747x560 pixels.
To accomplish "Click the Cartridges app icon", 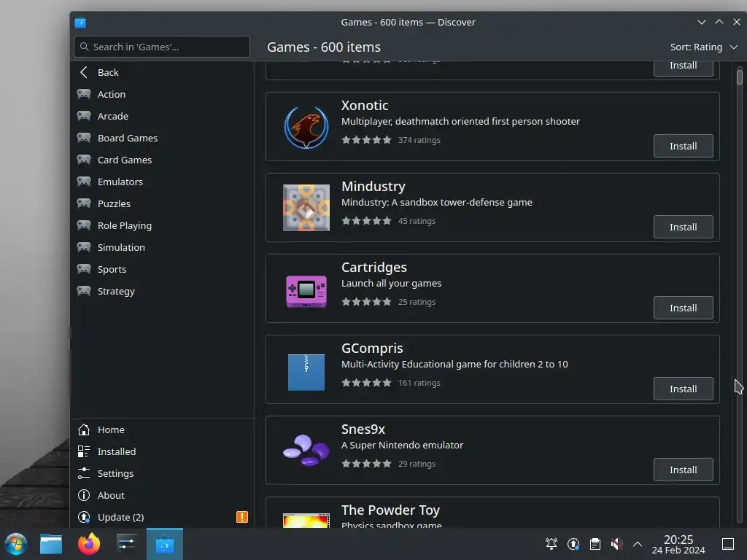I will click(x=306, y=291).
